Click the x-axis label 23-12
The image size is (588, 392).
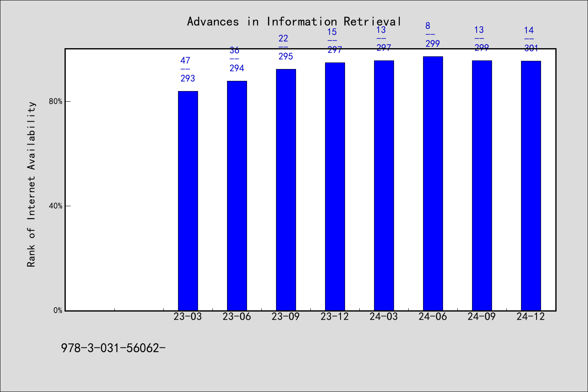click(x=335, y=316)
